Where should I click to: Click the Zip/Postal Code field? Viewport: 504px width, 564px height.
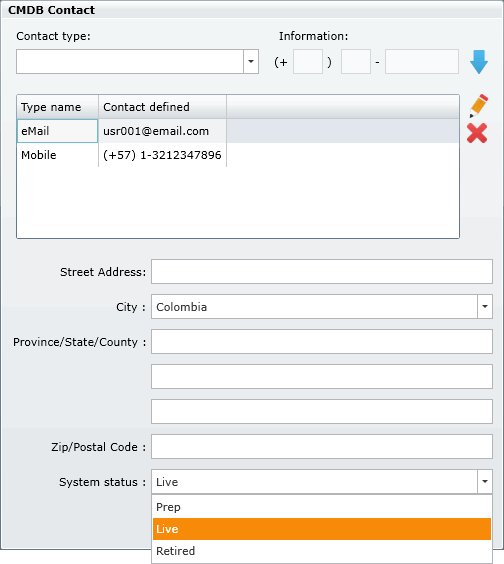(x=322, y=446)
